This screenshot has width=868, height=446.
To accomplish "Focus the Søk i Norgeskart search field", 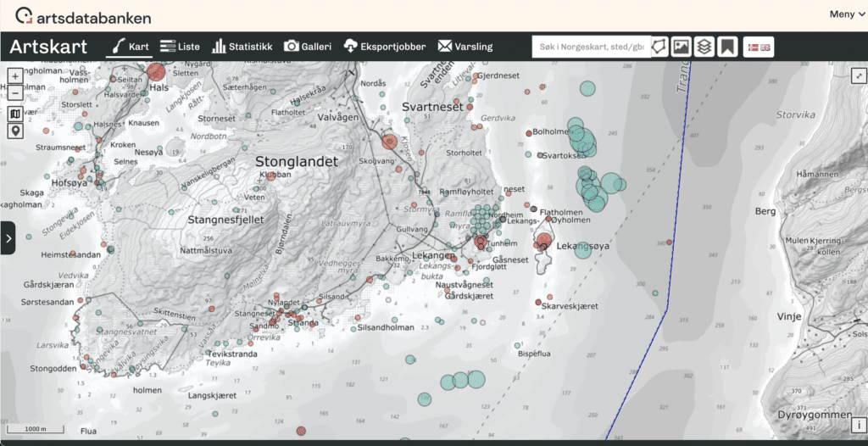I will (x=589, y=47).
